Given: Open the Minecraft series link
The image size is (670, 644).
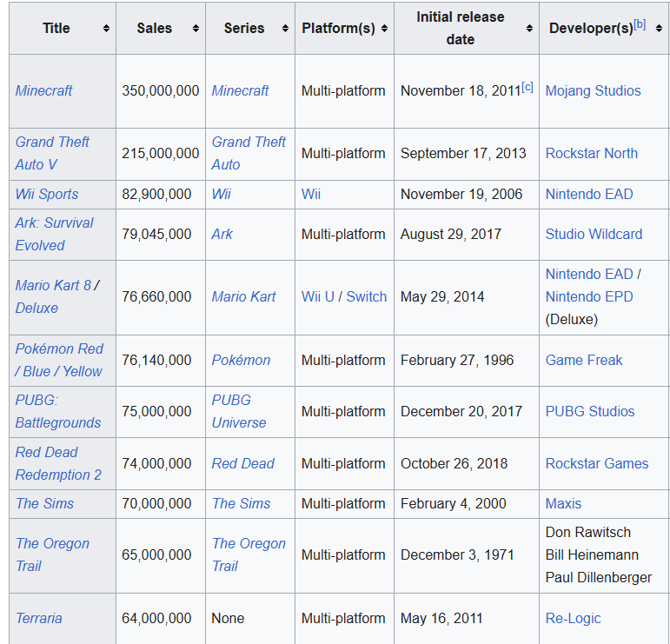Looking at the screenshot, I should coord(240,90).
